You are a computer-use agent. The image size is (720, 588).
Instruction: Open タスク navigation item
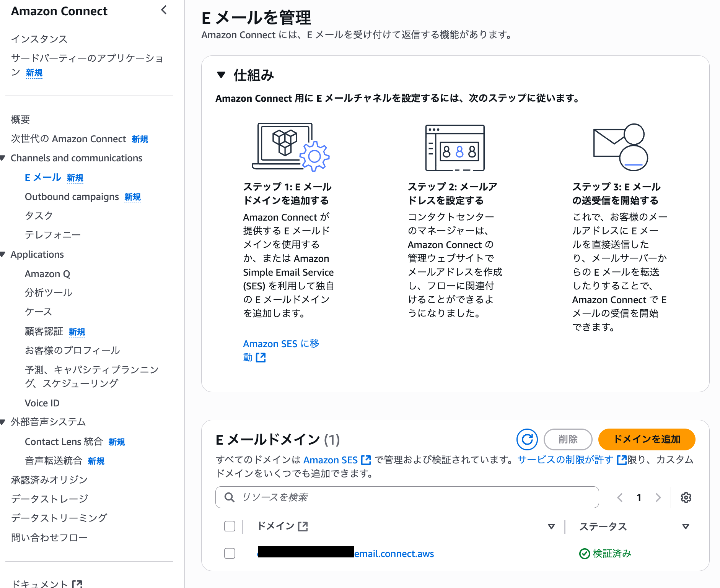pos(39,216)
